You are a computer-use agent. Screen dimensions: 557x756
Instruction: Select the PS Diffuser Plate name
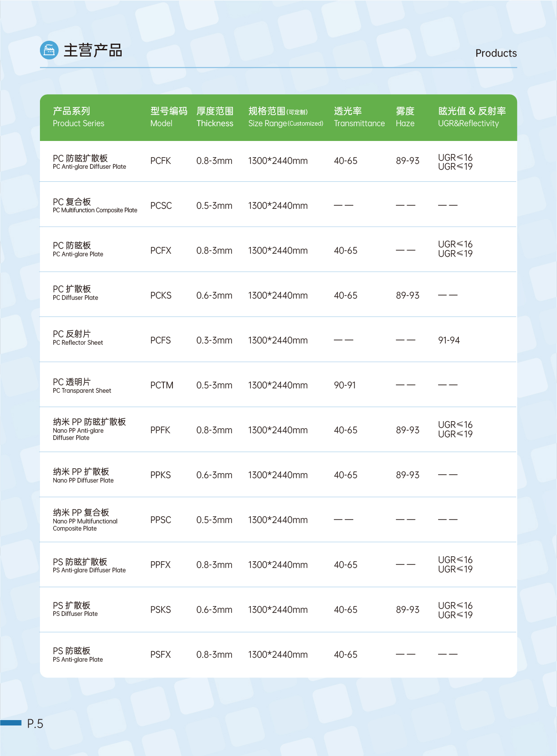(x=75, y=609)
